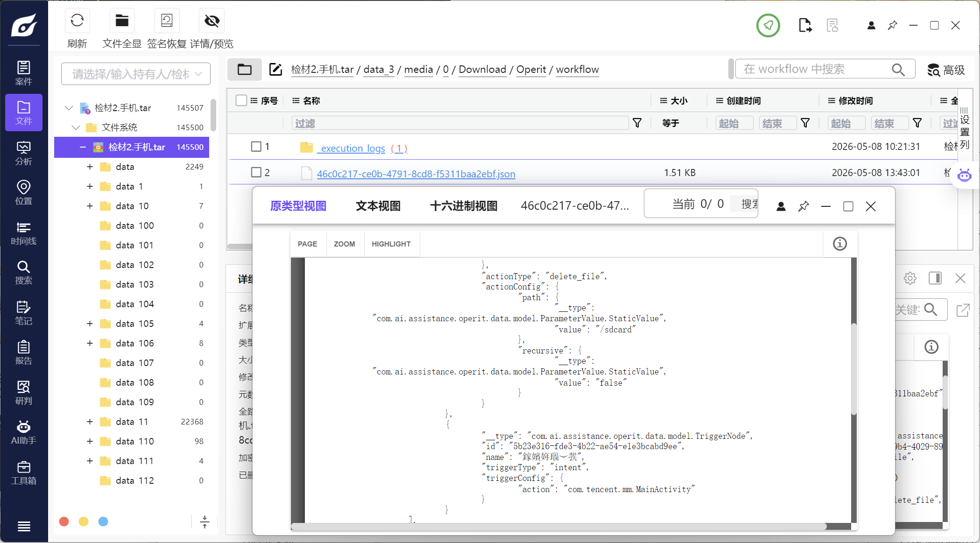The image size is (980, 543).
Task: Open the PAGE tab in preview toolbar
Action: click(x=307, y=244)
